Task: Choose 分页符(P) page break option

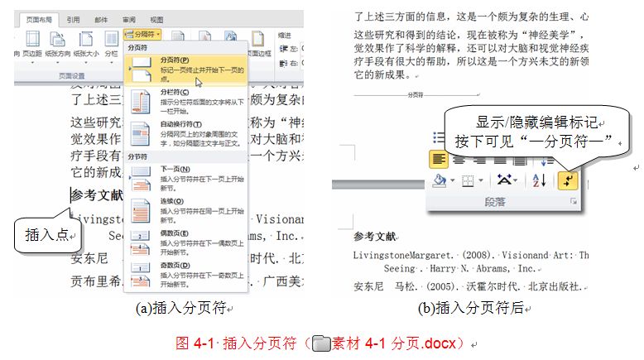Action: (x=185, y=70)
